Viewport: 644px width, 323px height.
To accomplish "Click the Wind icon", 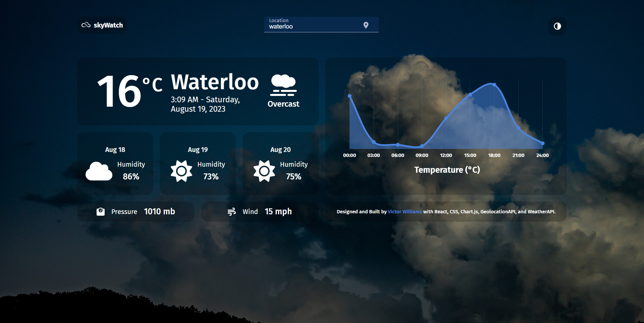I will tap(231, 212).
